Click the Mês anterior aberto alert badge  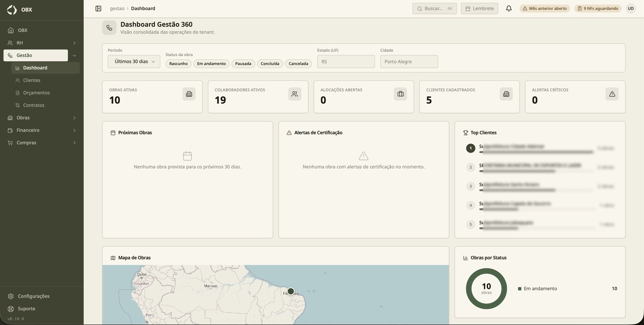[545, 9]
